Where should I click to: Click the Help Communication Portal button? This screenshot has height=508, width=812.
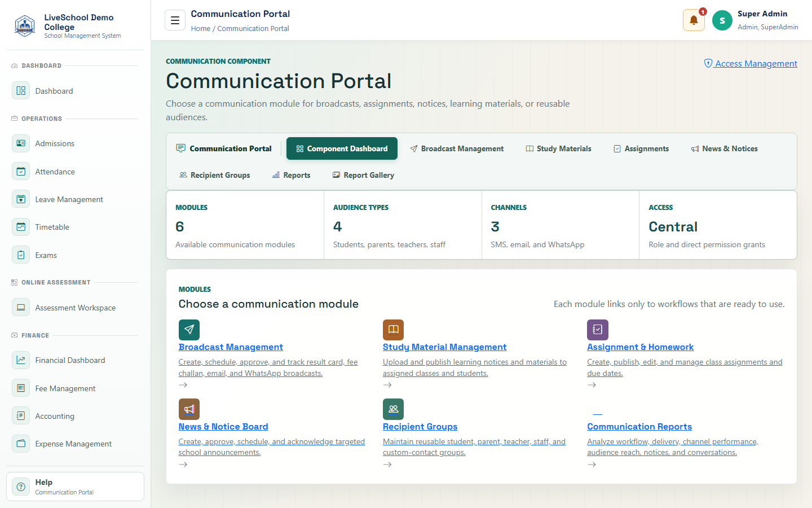[75, 487]
